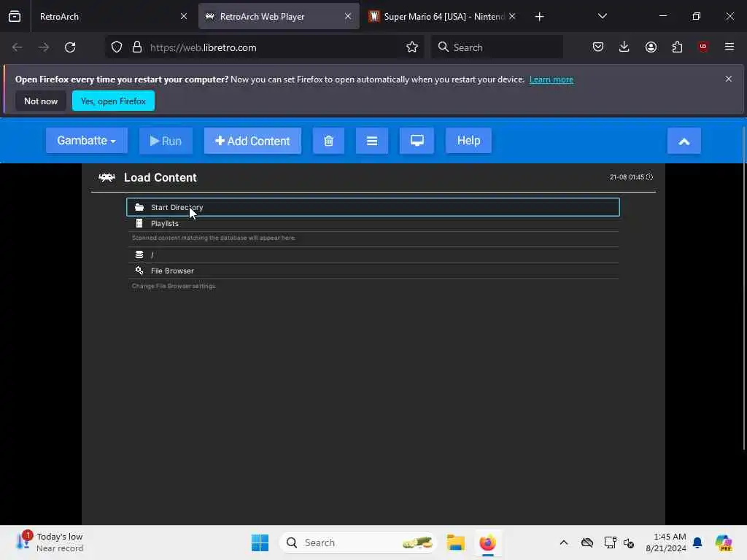
Task: Open the Firefox application menu
Action: coord(729,47)
